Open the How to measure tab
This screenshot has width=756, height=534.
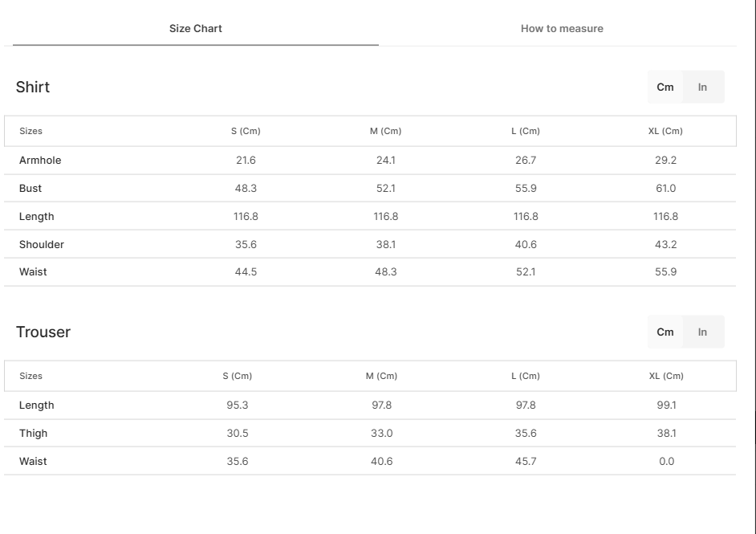click(562, 29)
